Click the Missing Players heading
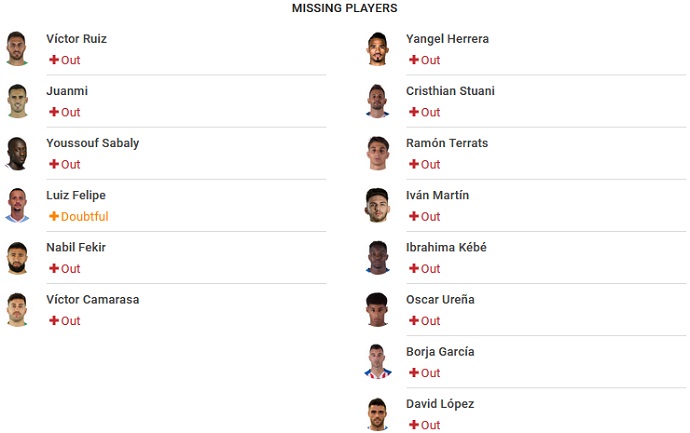The width and height of the screenshot is (690, 433). [344, 8]
